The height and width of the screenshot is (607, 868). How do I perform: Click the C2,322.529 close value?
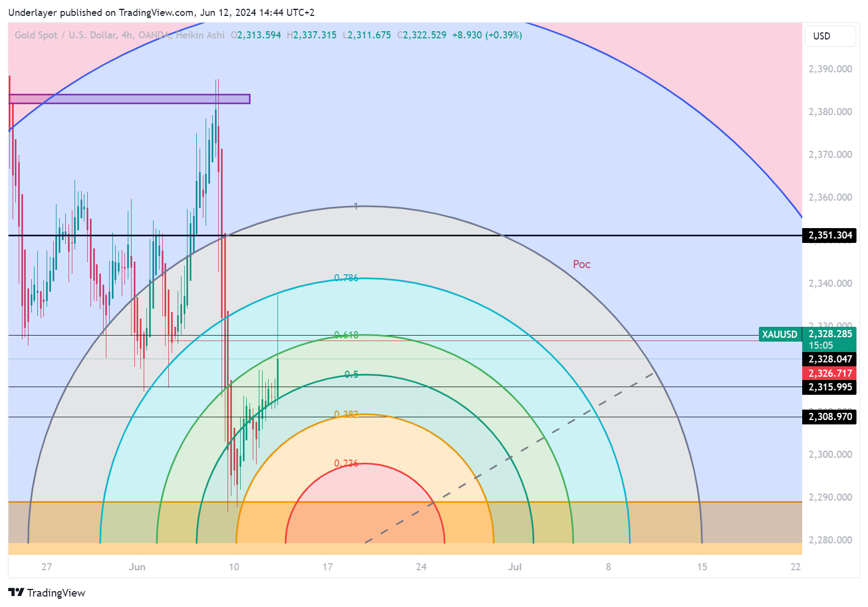pyautogui.click(x=422, y=35)
